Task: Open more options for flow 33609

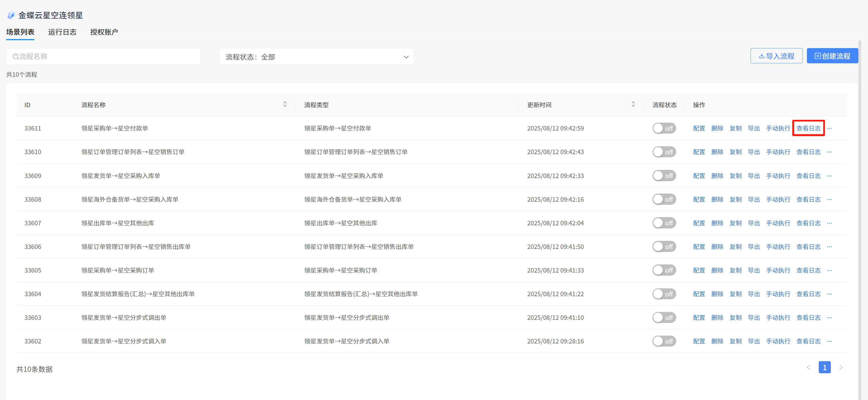Action: [829, 176]
